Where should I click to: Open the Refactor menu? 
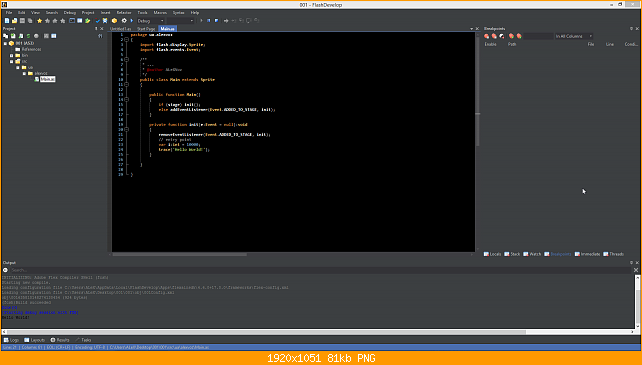point(124,13)
